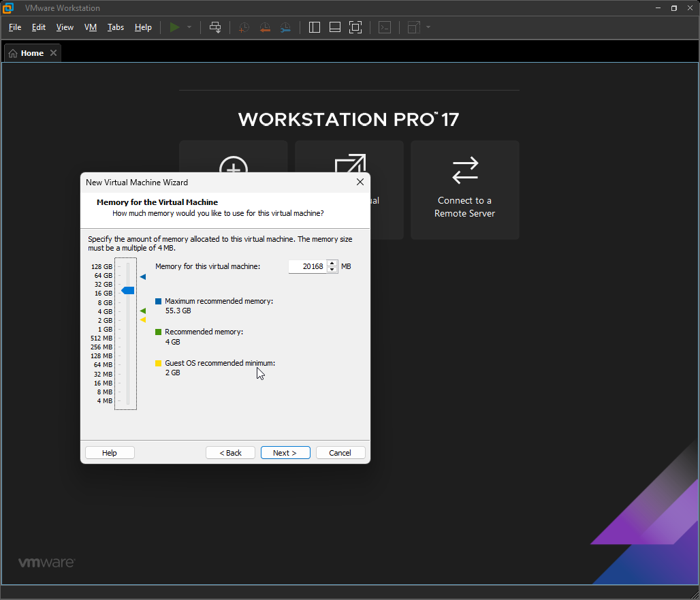Click Create New Virtual Machine plus icon
This screenshot has width=700, height=600.
tap(234, 165)
